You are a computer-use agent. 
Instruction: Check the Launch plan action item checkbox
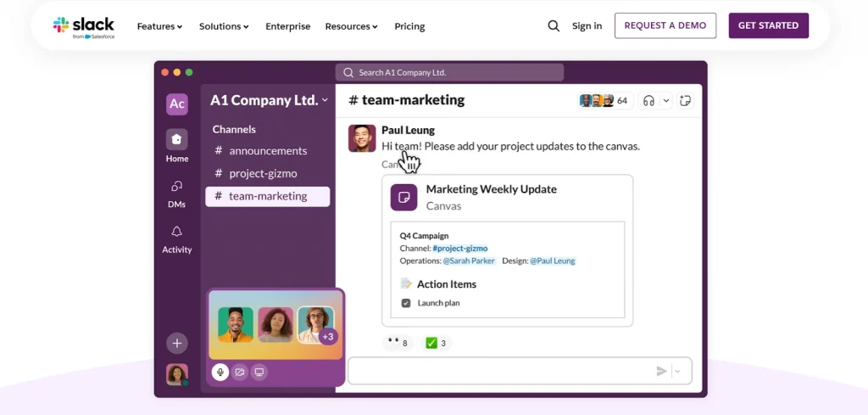point(406,303)
